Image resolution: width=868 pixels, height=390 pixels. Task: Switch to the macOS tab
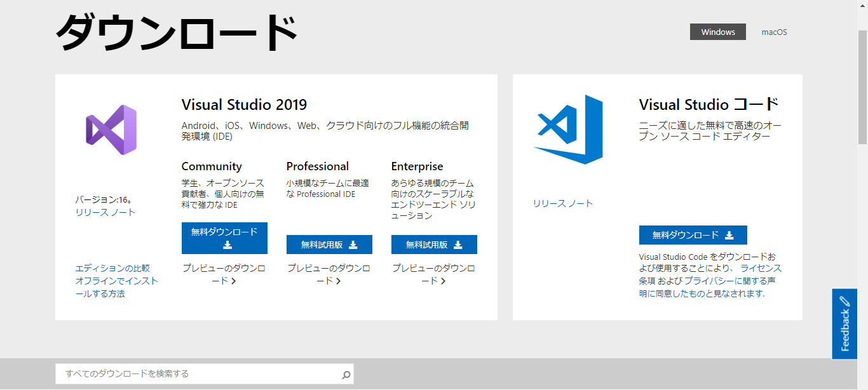(774, 32)
